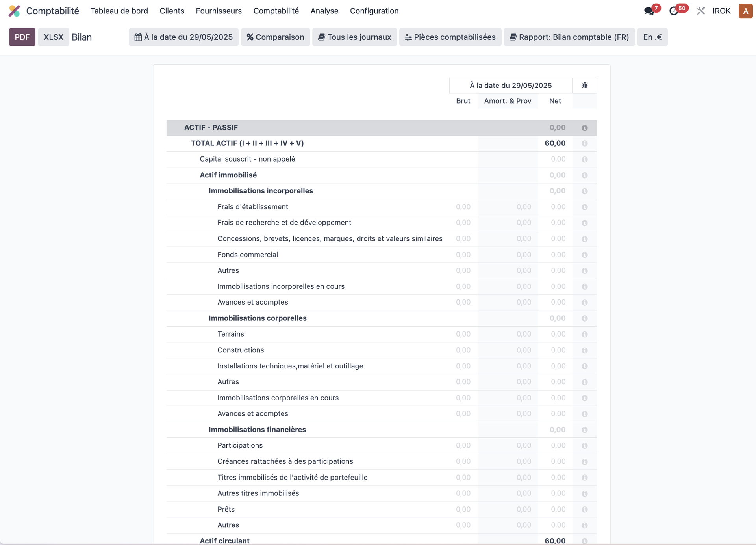Screen dimensions: 756x545
Task: Click info icon on Frais d'établissement row
Action: click(x=585, y=207)
